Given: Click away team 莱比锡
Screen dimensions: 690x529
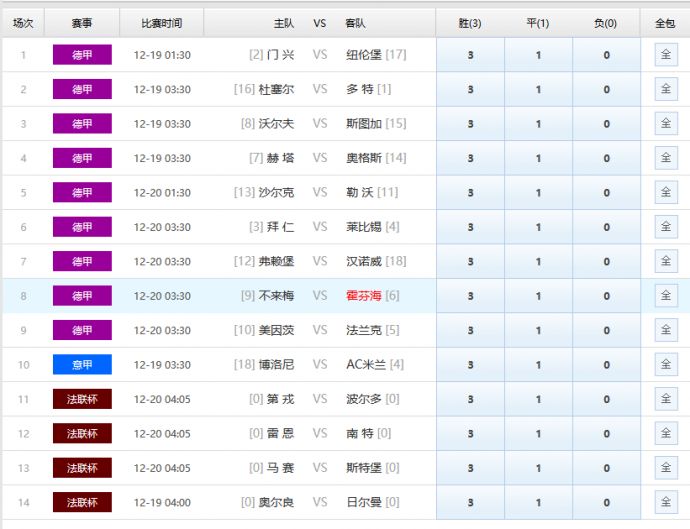Looking at the screenshot, I should coord(363,227).
